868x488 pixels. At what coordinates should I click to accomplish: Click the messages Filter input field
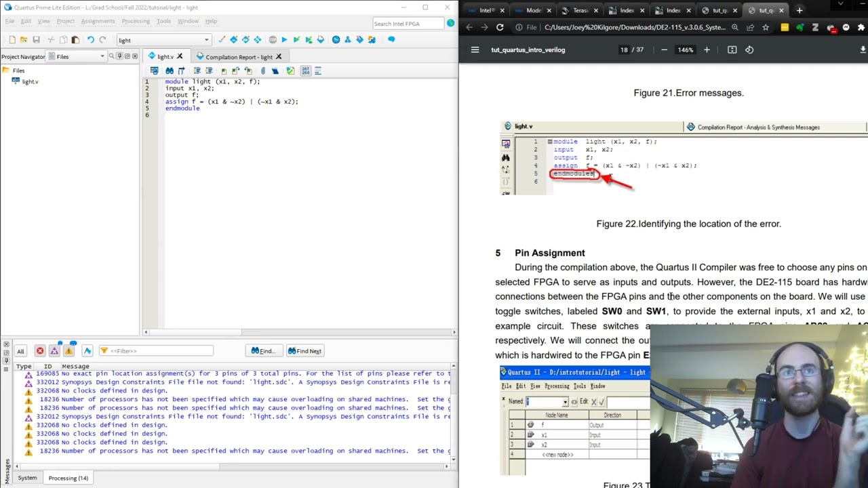coord(156,350)
